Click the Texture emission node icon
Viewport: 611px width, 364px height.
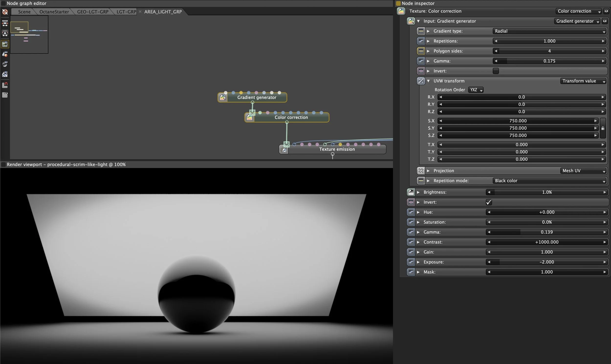coord(284,149)
